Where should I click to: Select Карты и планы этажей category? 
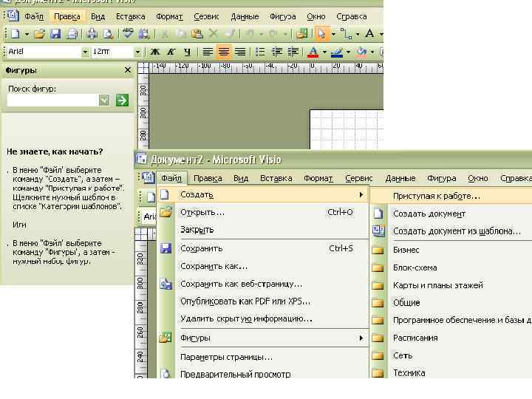point(451,285)
